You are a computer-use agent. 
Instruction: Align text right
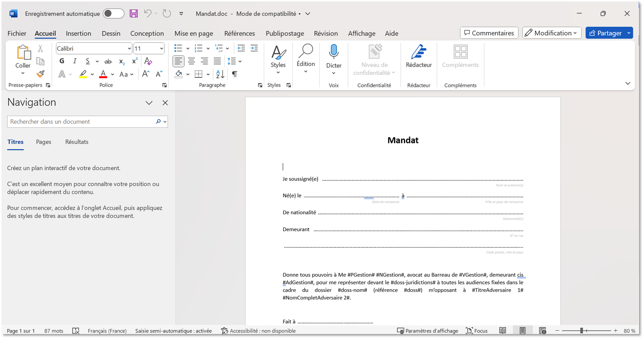tap(204, 61)
